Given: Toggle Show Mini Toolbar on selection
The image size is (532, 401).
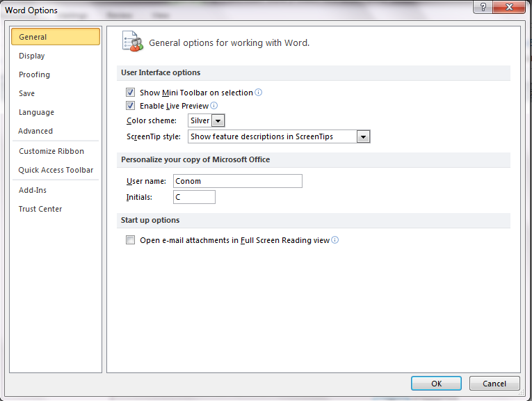Looking at the screenshot, I should (x=130, y=93).
